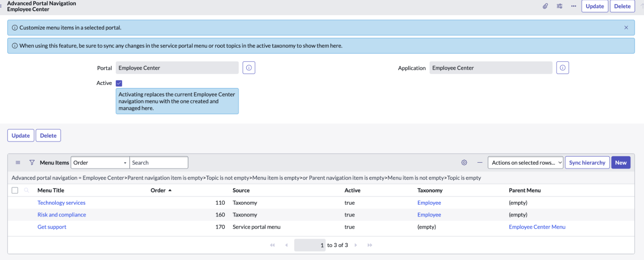Image resolution: width=644 pixels, height=260 pixels.
Task: Click the lower Delete button below form
Action: click(48, 135)
